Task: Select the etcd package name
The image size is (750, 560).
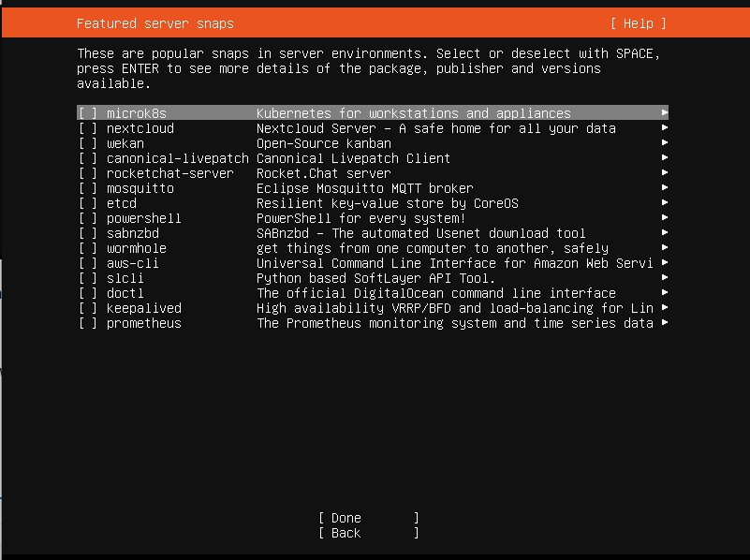Action: pos(122,203)
